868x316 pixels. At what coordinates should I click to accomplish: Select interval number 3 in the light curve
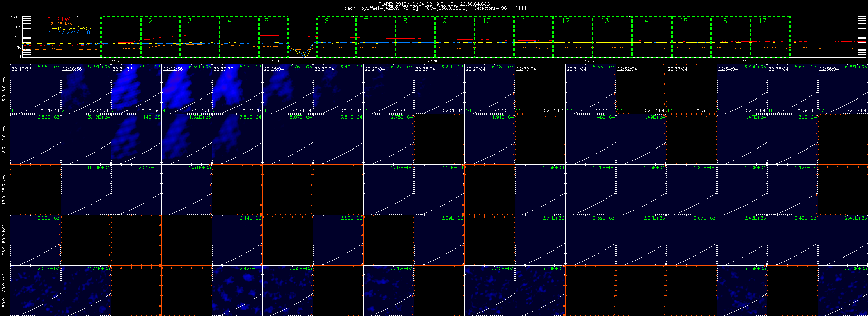[x=200, y=37]
